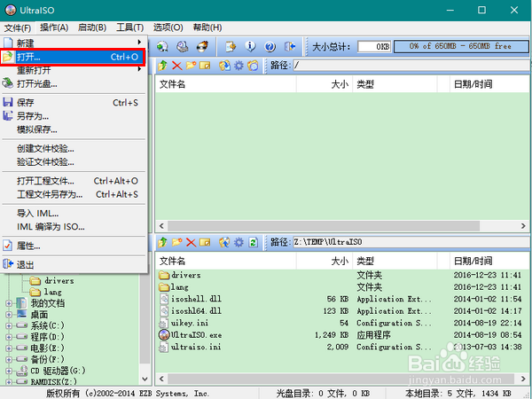Expand the 我的文档 tree node
The width and height of the screenshot is (532, 399).
coord(9,303)
